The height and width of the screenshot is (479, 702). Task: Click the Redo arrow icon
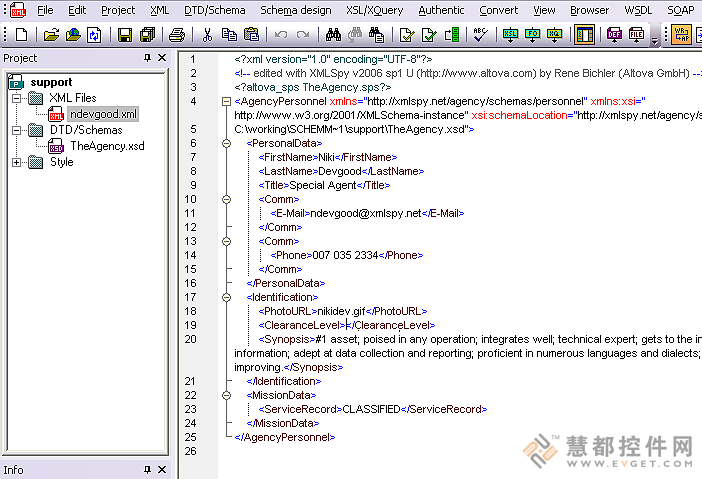click(x=303, y=34)
